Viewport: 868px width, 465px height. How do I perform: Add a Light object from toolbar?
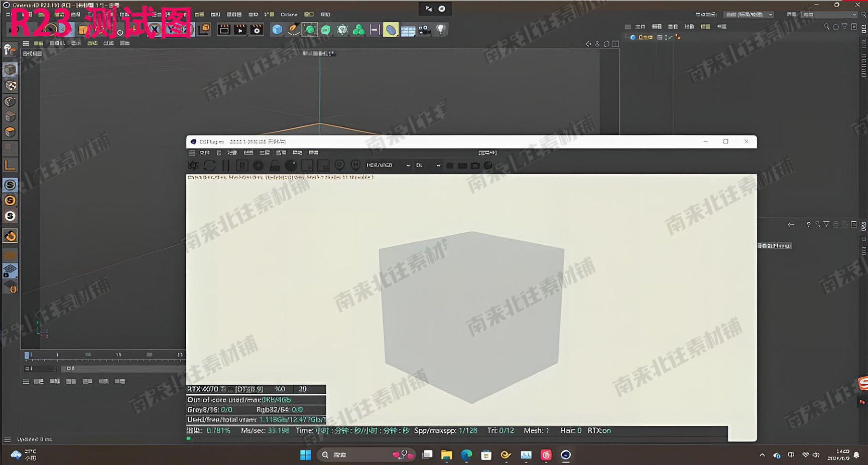coord(441,30)
